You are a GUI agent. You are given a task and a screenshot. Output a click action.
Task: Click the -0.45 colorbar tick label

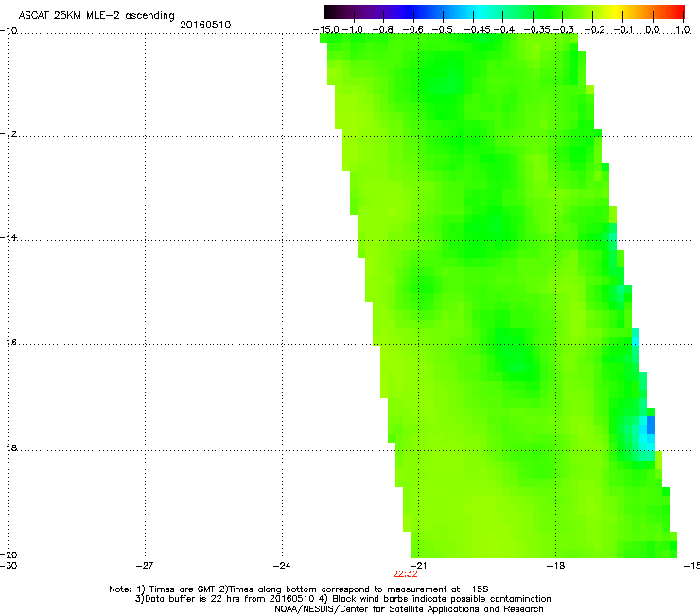pos(477,30)
